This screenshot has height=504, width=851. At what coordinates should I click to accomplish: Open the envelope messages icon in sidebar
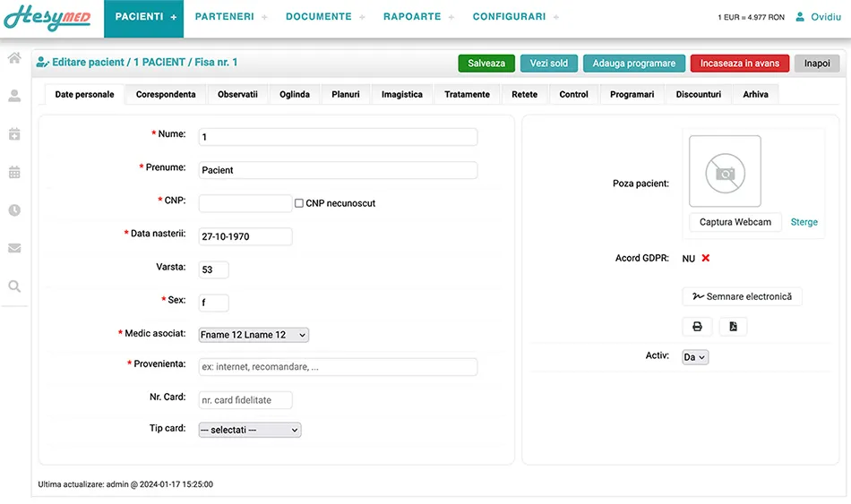14,248
